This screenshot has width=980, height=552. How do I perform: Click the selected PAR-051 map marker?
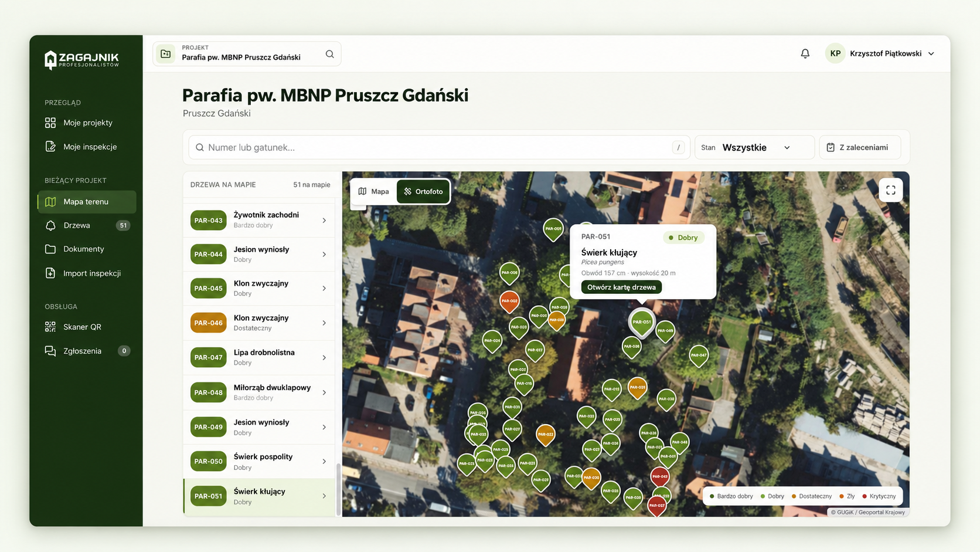[642, 323]
